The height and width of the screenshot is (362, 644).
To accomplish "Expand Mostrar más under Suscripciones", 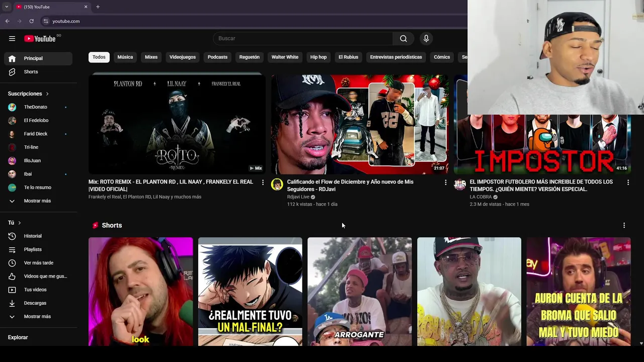I will (x=38, y=201).
